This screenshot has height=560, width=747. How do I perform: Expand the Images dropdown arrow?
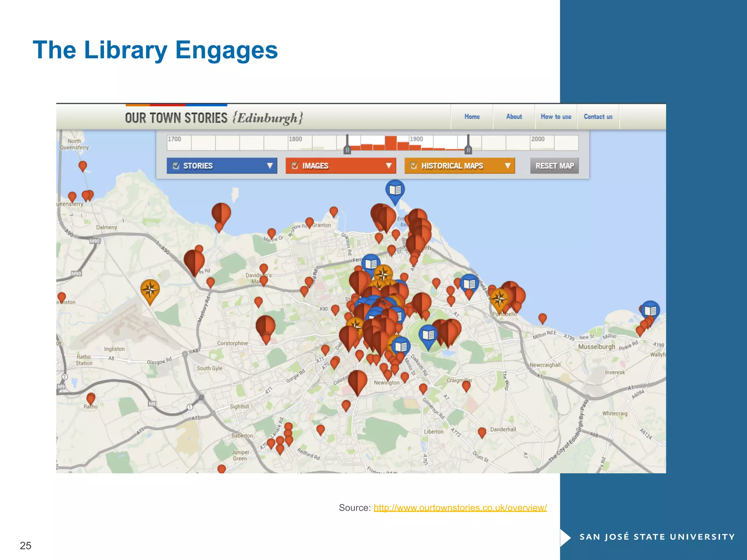pyautogui.click(x=388, y=166)
